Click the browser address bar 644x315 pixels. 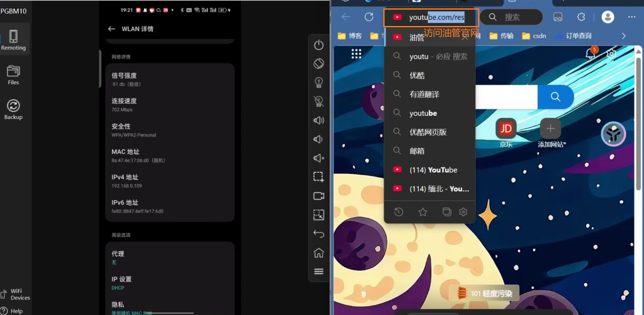pyautogui.click(x=431, y=18)
